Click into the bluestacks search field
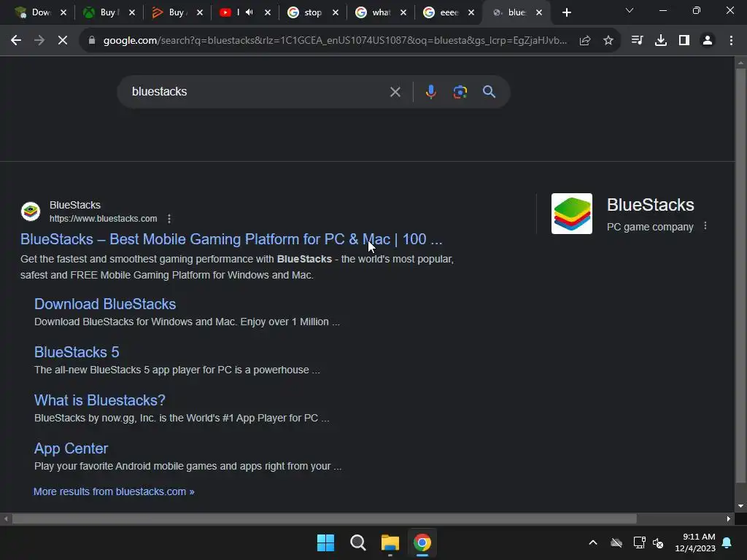The width and height of the screenshot is (747, 560). pos(258,92)
